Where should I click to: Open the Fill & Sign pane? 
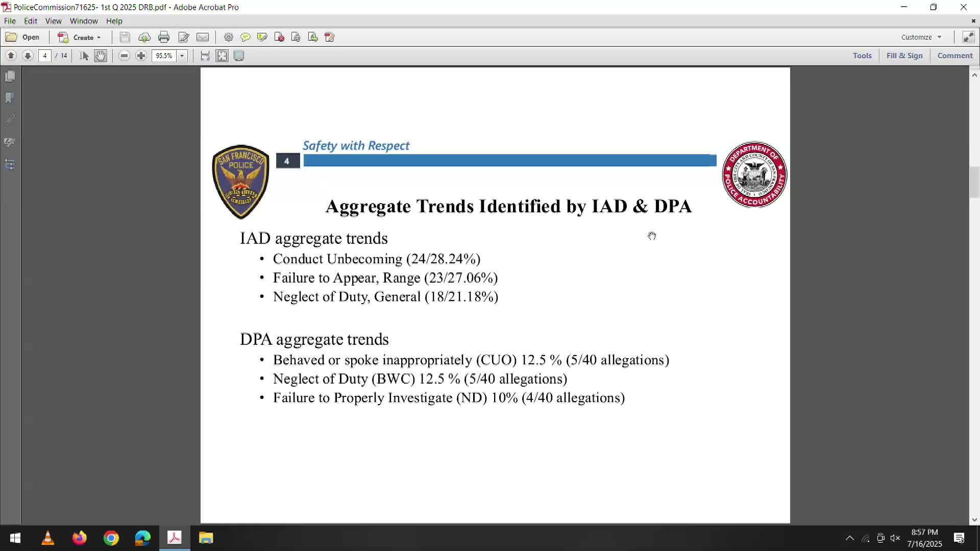(x=904, y=56)
